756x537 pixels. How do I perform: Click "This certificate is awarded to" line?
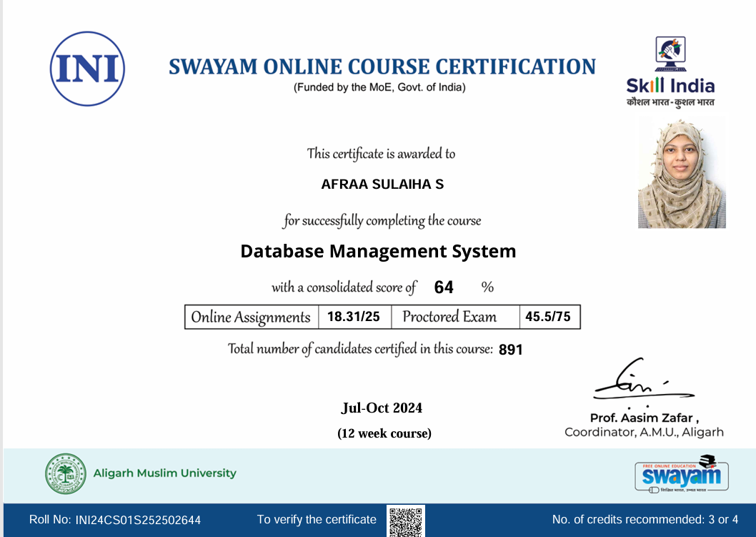pos(381,154)
